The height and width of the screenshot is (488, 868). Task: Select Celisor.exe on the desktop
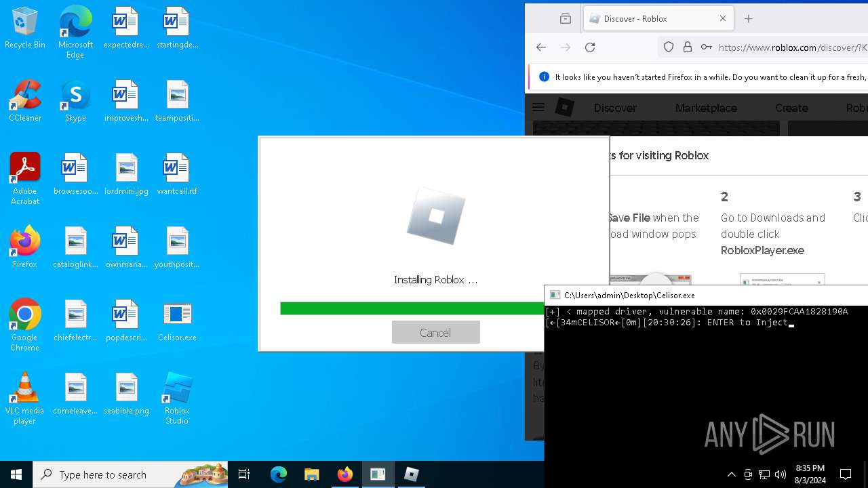177,321
